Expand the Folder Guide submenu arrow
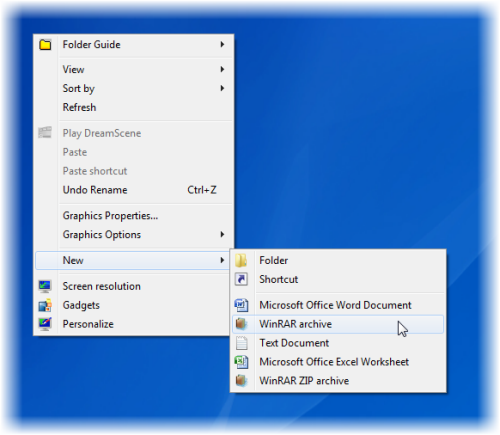The width and height of the screenshot is (500, 435). pyautogui.click(x=222, y=45)
